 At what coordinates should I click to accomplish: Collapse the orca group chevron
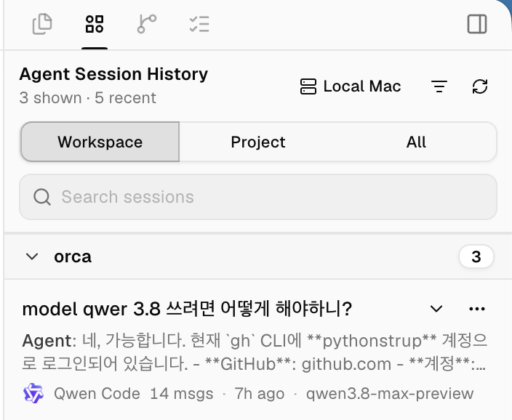[x=32, y=257]
